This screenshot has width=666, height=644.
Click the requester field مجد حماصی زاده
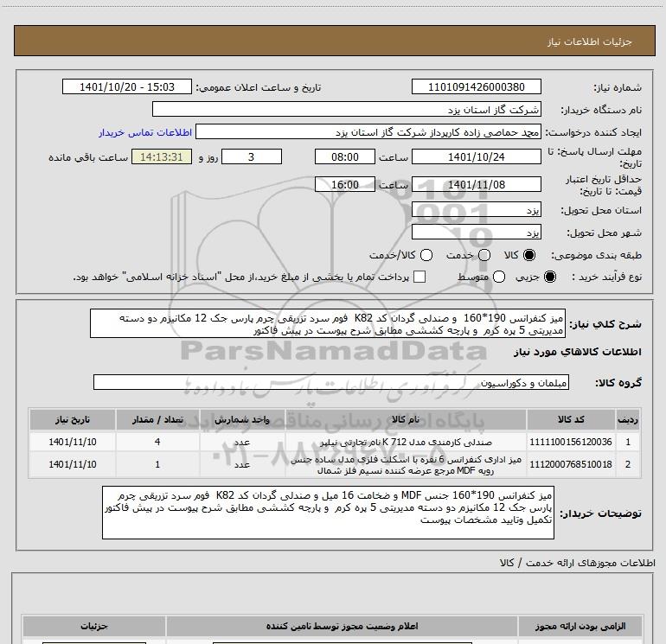pyautogui.click(x=368, y=132)
